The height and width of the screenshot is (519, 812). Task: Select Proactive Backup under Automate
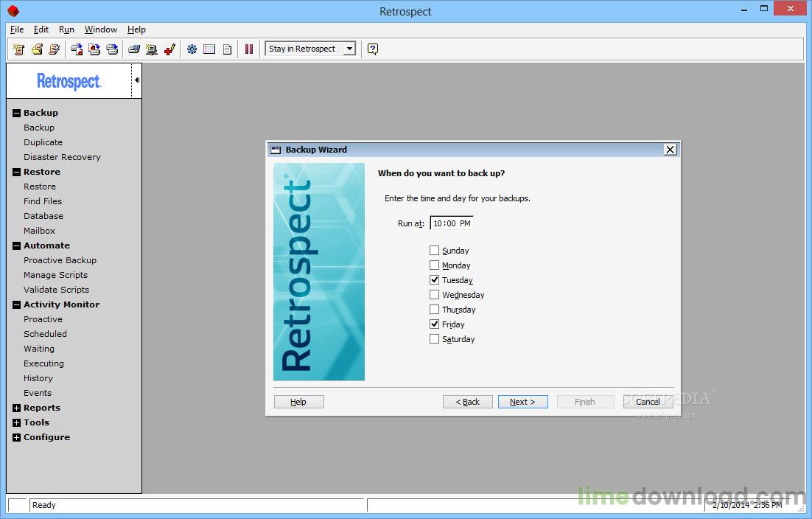pos(60,260)
